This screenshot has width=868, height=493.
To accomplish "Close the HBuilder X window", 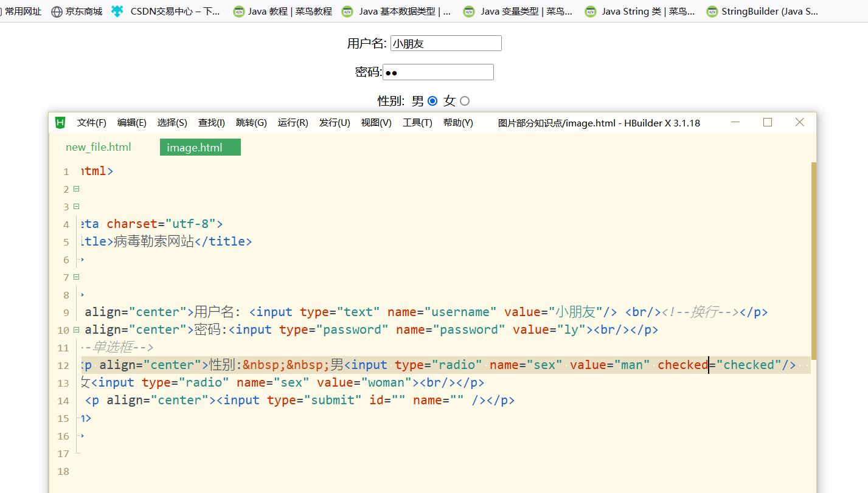I will [800, 122].
